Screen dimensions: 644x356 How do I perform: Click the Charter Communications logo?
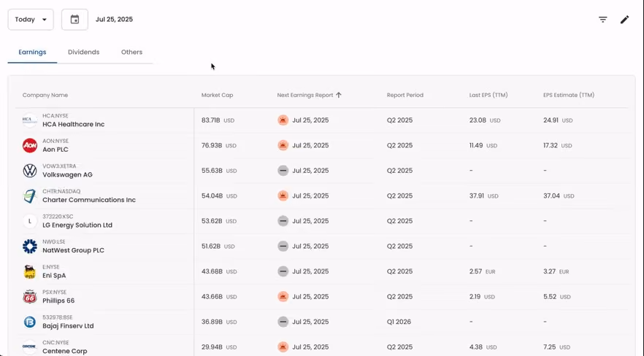(29, 196)
